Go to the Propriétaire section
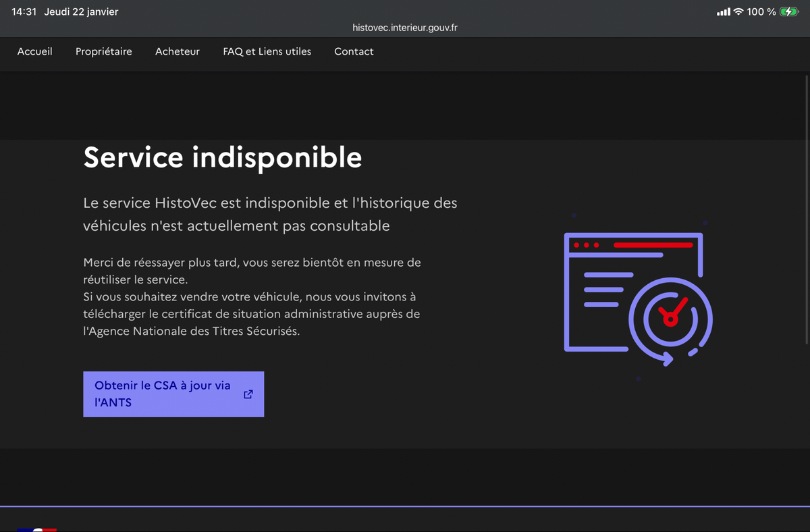The height and width of the screenshot is (532, 810). (x=104, y=51)
